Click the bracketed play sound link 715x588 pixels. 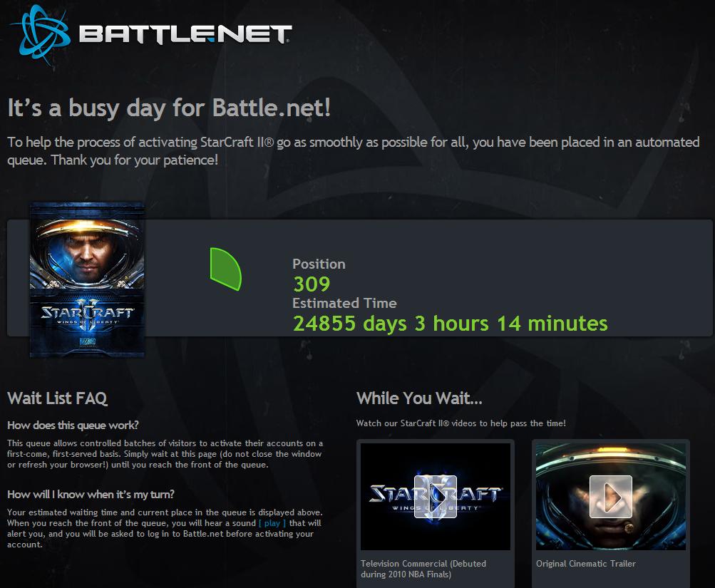[x=272, y=523]
